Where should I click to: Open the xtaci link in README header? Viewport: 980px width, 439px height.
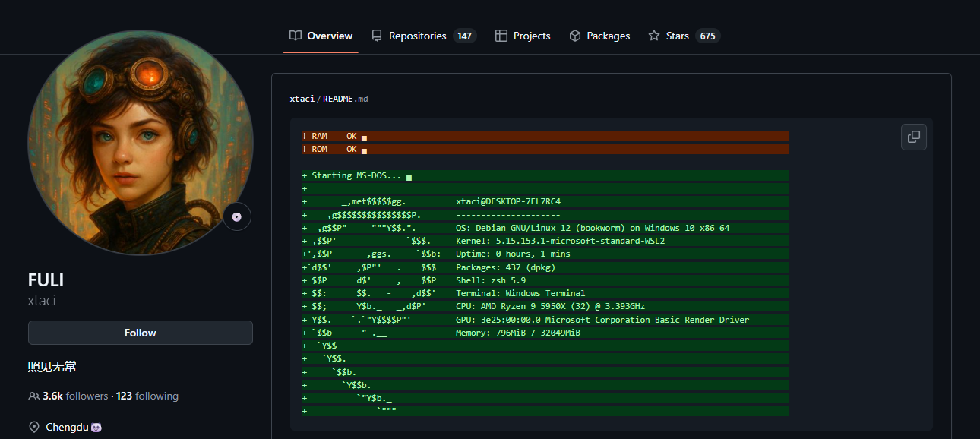(x=302, y=99)
